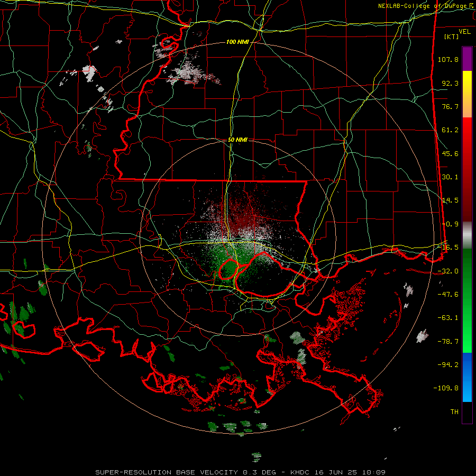
Task: Click the VEL legend title
Action: (x=464, y=32)
